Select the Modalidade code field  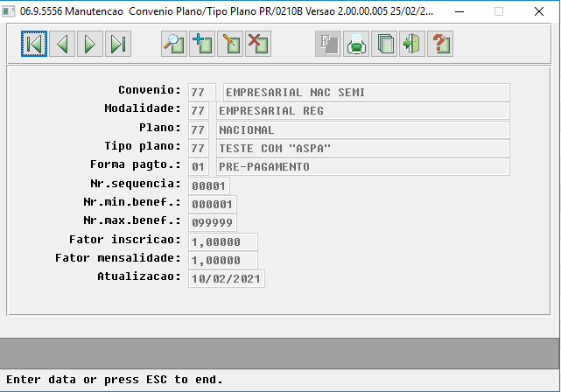coord(199,111)
